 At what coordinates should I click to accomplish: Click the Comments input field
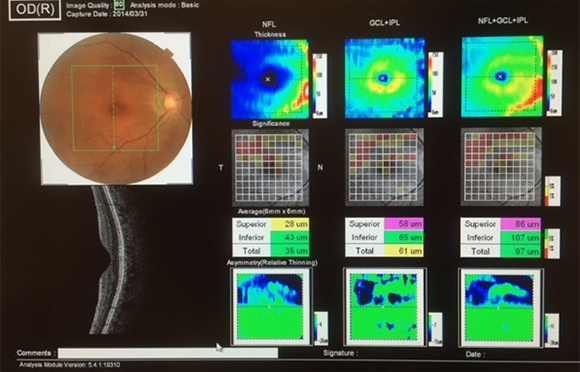168,353
